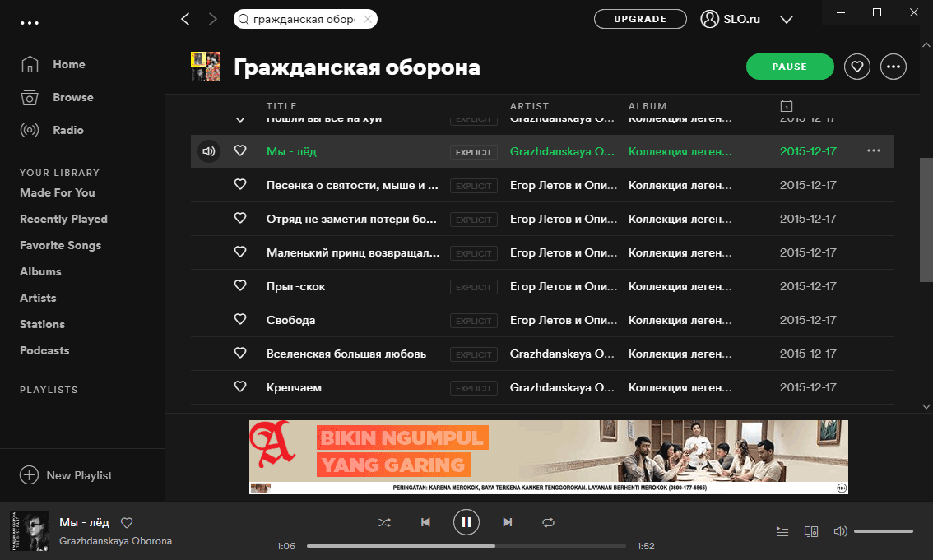Click the advertisement banner
This screenshot has width=933, height=560.
tap(549, 456)
